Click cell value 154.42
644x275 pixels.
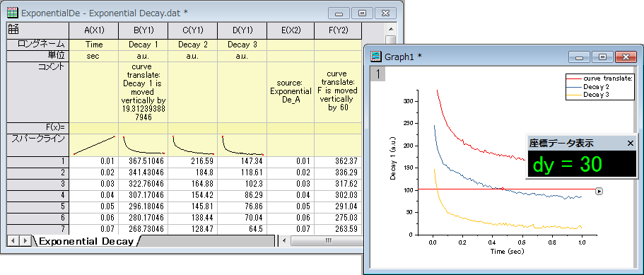(192, 195)
